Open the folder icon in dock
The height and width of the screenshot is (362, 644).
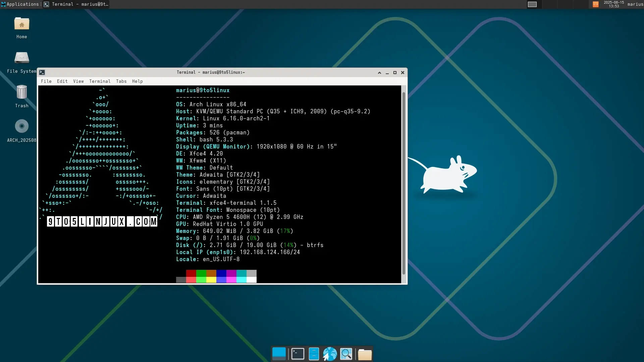(x=365, y=354)
